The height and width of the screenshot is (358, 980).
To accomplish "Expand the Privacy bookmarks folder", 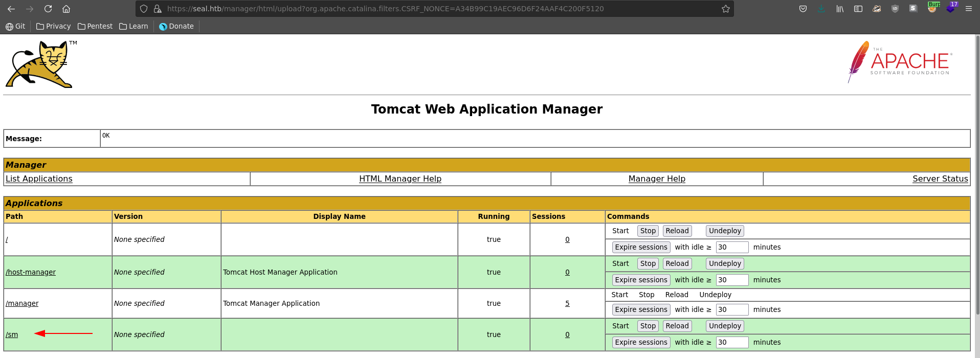I will click(x=53, y=26).
